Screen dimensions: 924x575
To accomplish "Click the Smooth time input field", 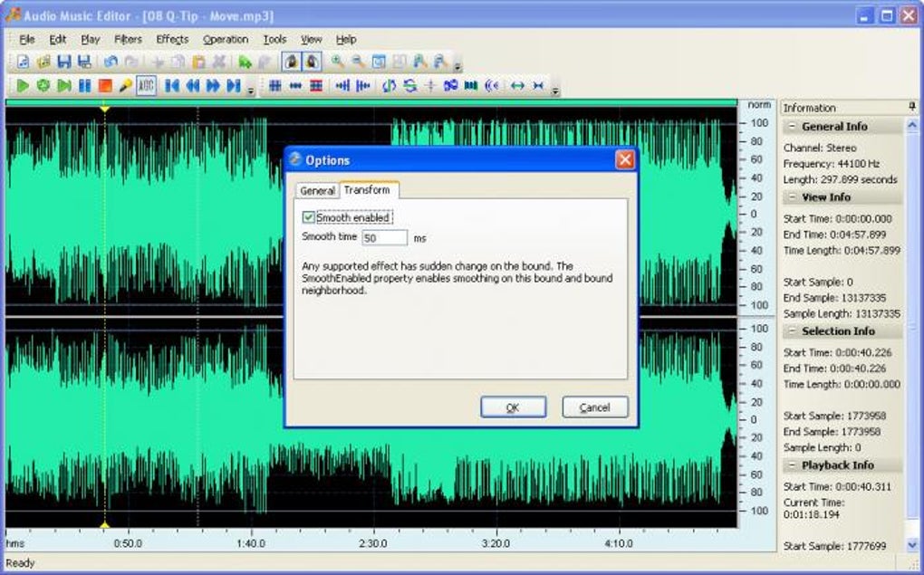I will click(x=384, y=238).
